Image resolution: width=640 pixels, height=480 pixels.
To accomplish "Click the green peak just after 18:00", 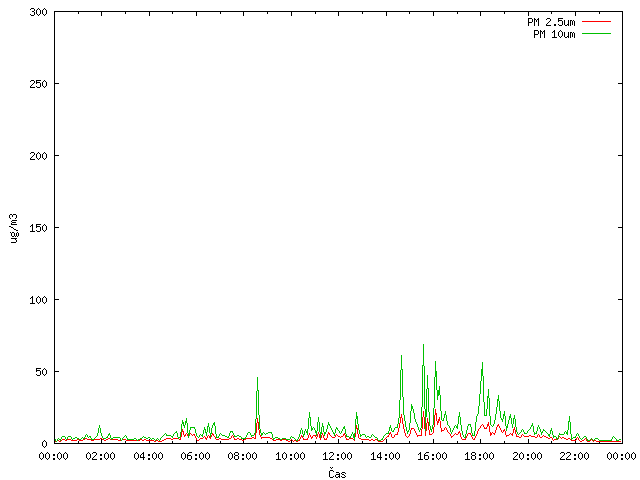I will click(x=482, y=363).
